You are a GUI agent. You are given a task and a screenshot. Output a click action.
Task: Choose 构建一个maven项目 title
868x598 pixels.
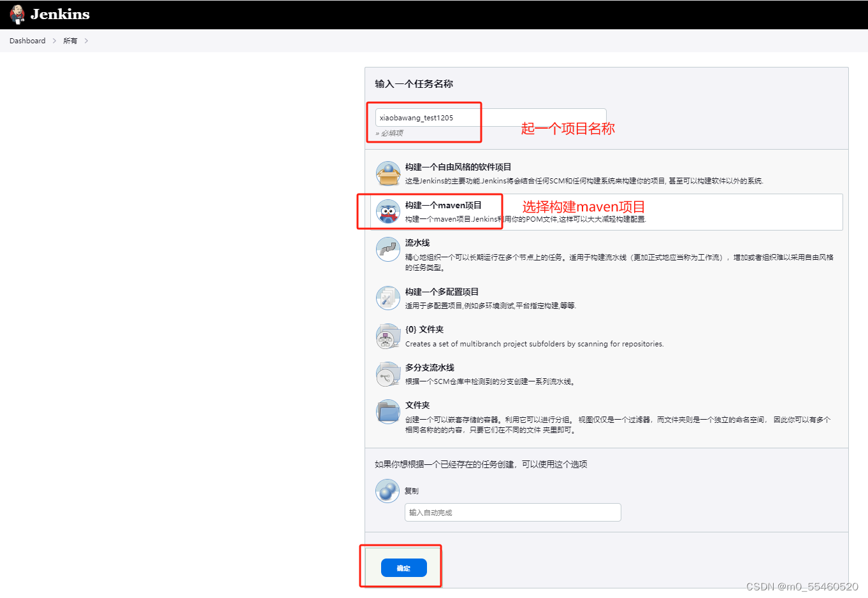(444, 205)
